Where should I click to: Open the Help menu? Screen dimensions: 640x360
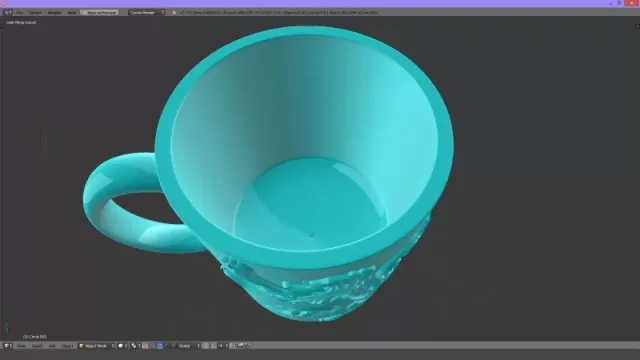click(x=72, y=13)
